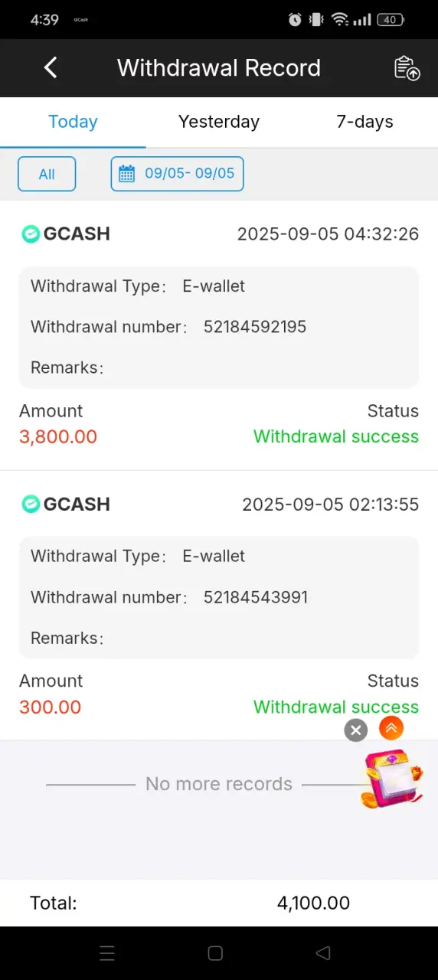Tap the orange double-chevron up icon
438x980 pixels.
tap(391, 727)
